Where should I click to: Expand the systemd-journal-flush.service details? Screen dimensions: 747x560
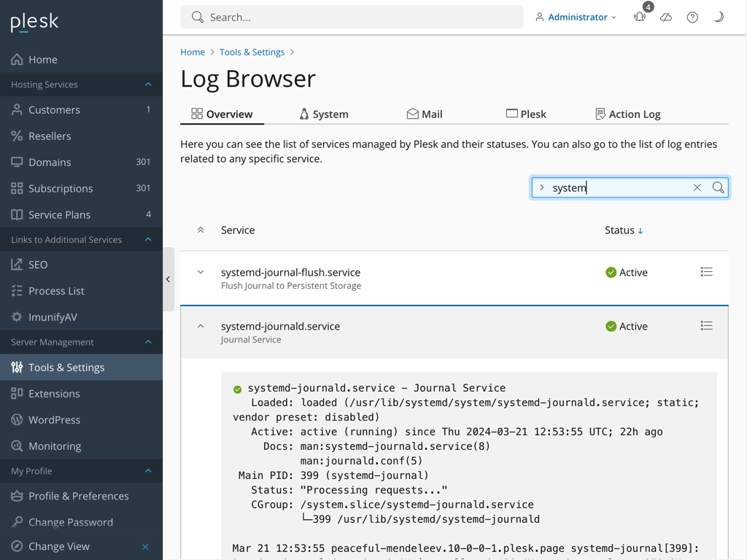pyautogui.click(x=200, y=271)
